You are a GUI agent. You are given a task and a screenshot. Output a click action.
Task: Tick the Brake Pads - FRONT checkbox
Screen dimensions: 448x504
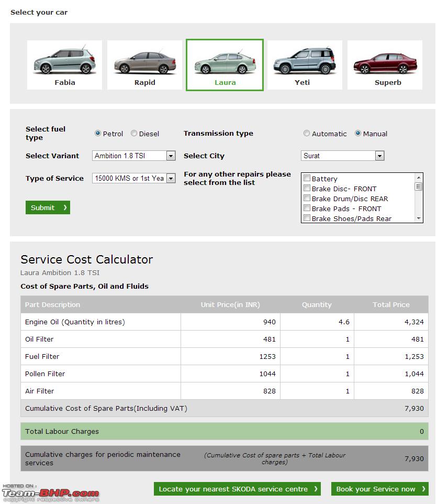click(x=307, y=208)
